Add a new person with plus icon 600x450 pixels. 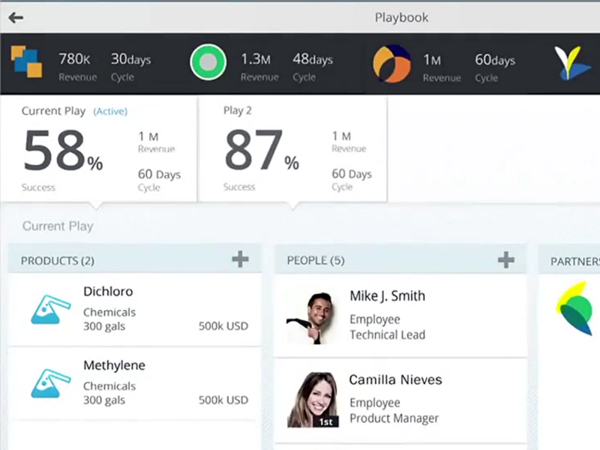click(506, 260)
